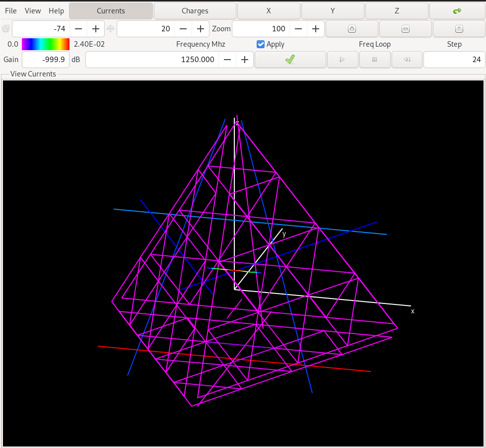Image resolution: width=486 pixels, height=448 pixels.
Task: Click the Step value field showing 24
Action: 454,60
